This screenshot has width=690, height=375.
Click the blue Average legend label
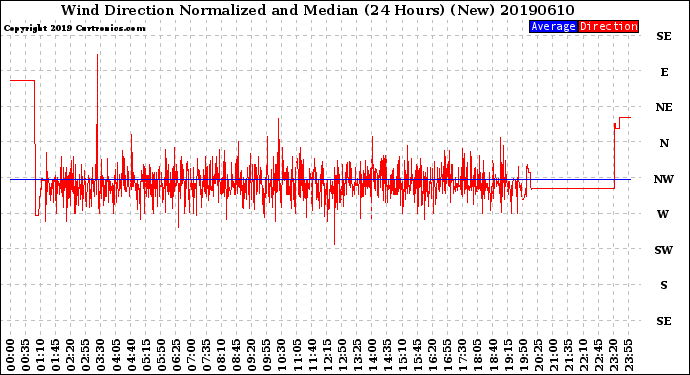[x=553, y=26]
